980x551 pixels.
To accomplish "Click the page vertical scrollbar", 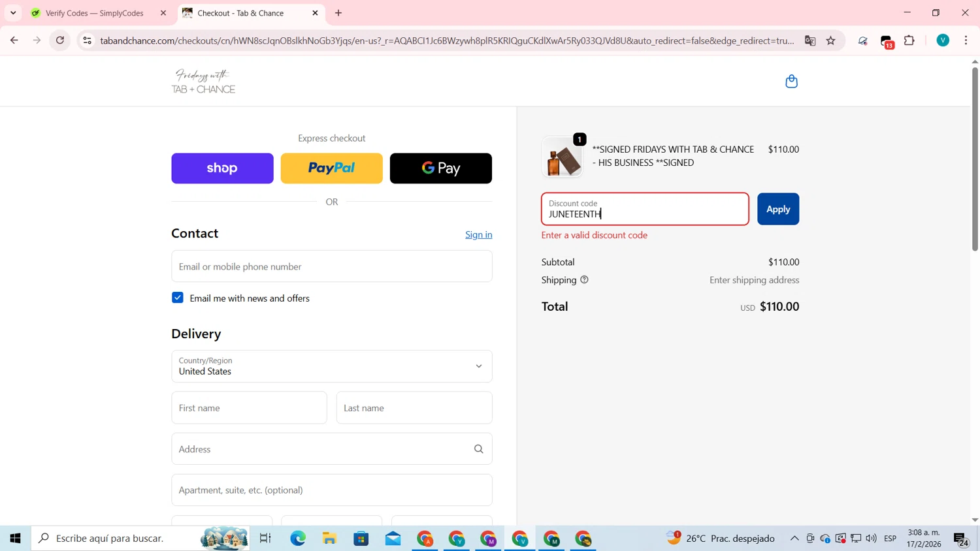I will 975,159.
